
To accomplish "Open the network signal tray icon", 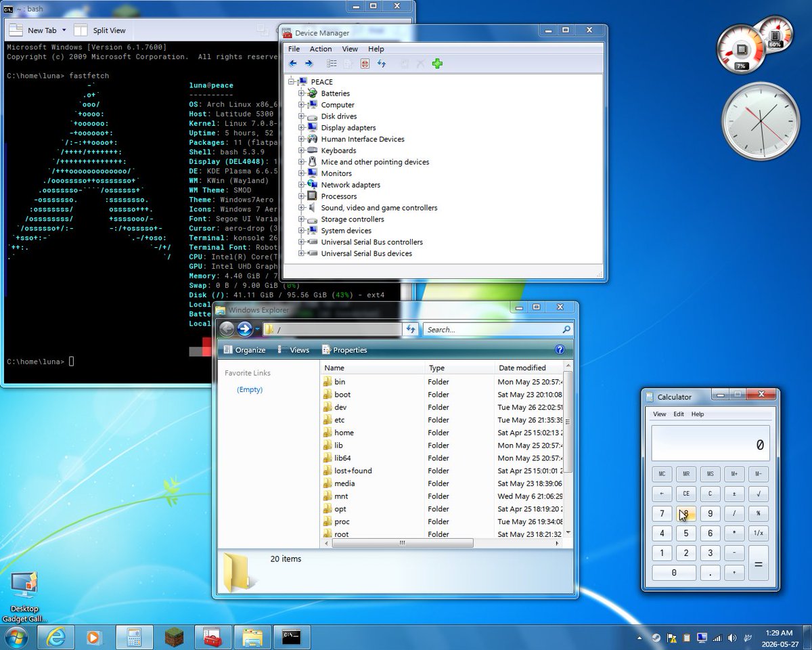I will tap(717, 638).
